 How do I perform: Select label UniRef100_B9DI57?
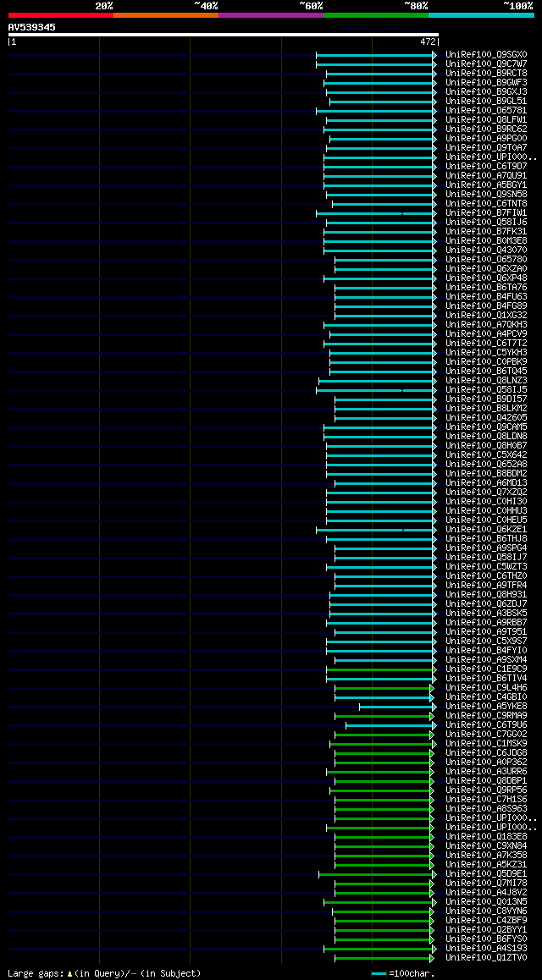click(x=486, y=399)
